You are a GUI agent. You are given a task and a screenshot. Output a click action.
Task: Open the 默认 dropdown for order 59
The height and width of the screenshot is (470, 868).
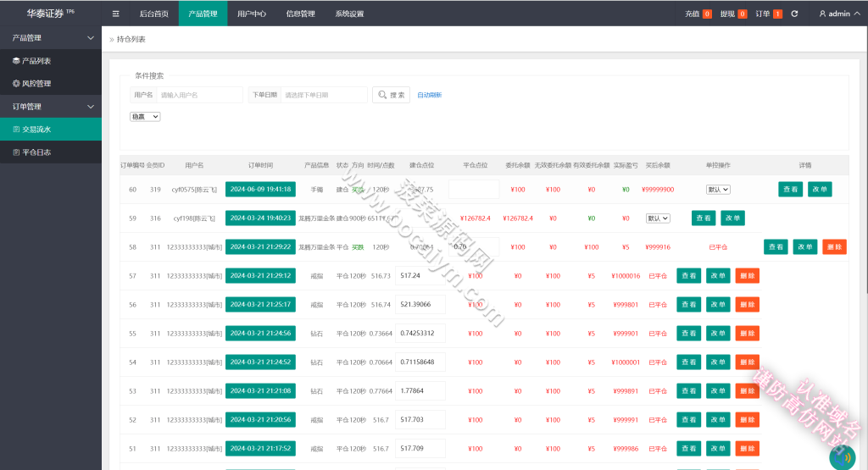click(x=658, y=218)
